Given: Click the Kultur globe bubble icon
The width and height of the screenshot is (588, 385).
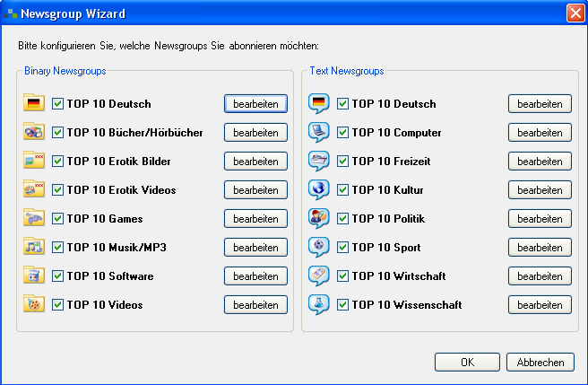Looking at the screenshot, I should pos(319,189).
